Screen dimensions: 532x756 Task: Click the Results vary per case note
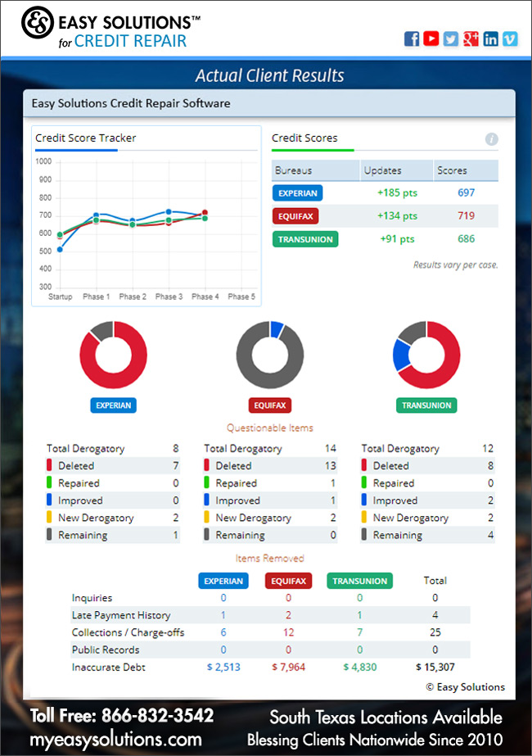(x=455, y=265)
